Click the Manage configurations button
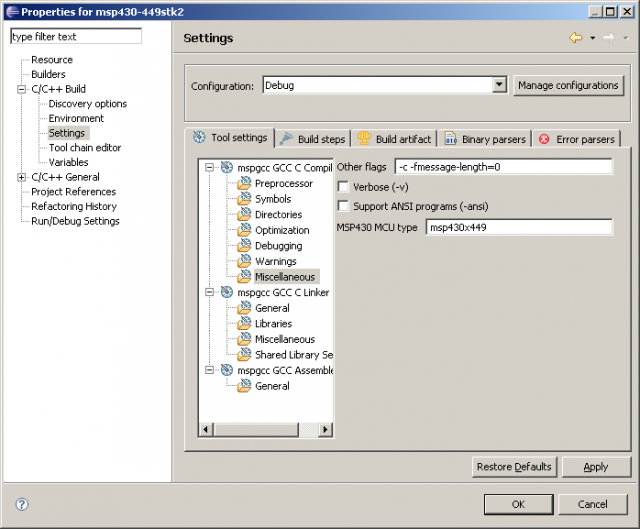 [568, 85]
